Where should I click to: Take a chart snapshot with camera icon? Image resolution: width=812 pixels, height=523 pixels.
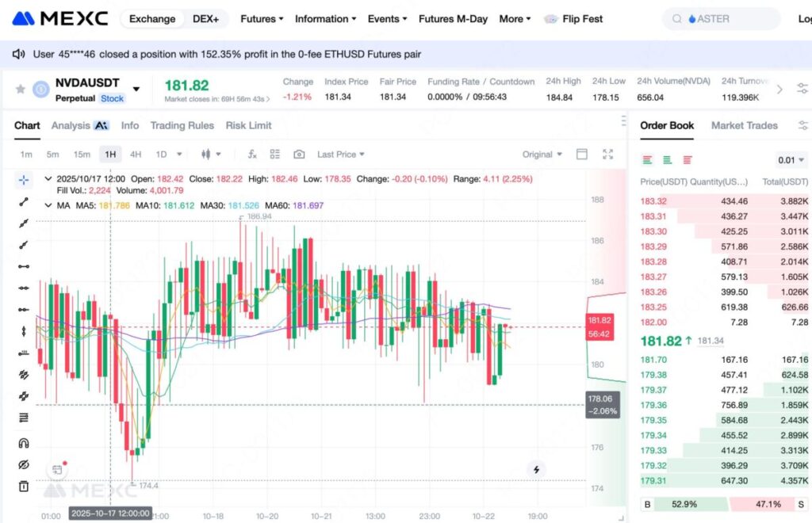pyautogui.click(x=299, y=155)
